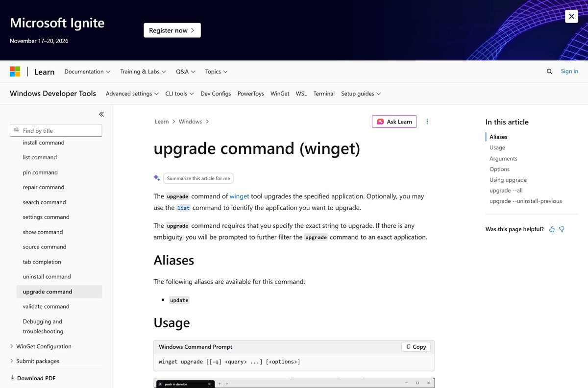
Task: Click the sparkle icon beside Summarize
Action: pyautogui.click(x=157, y=178)
